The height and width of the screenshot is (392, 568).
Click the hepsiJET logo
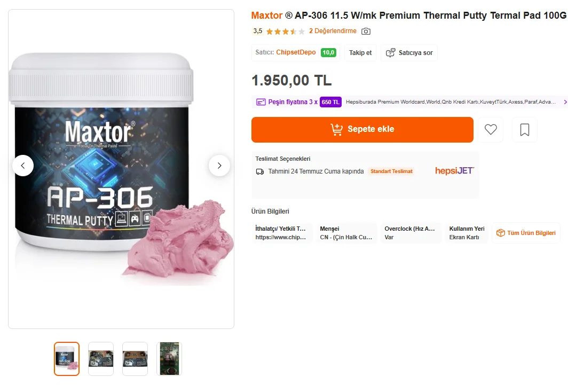click(454, 171)
